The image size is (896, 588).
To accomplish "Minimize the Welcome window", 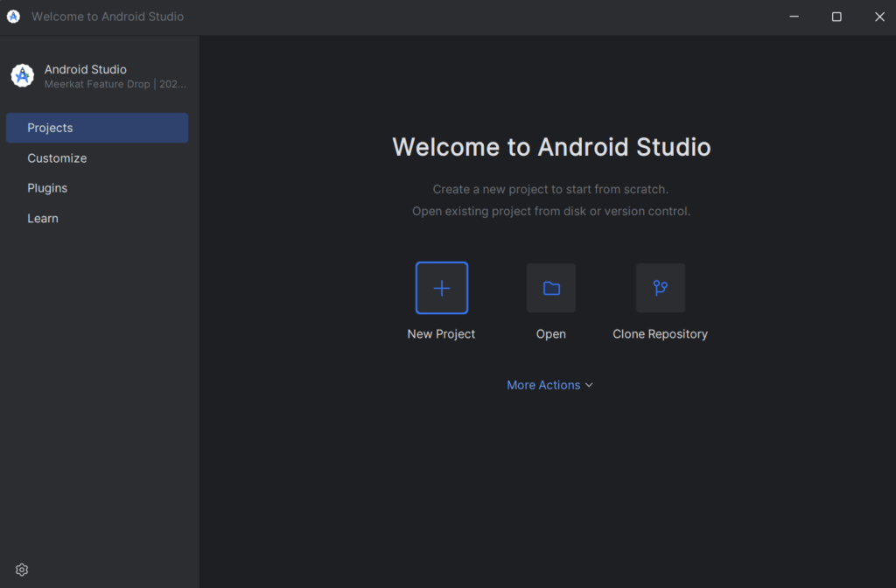I will pyautogui.click(x=794, y=17).
